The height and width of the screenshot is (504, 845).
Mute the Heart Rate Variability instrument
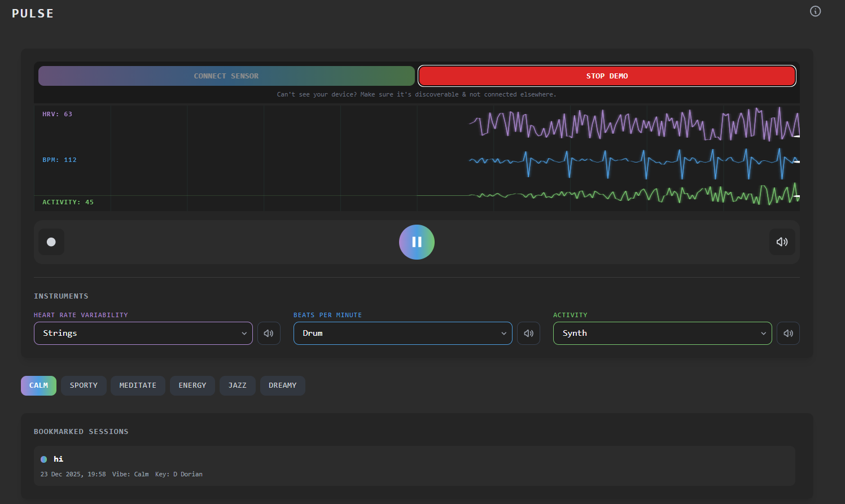pyautogui.click(x=269, y=334)
